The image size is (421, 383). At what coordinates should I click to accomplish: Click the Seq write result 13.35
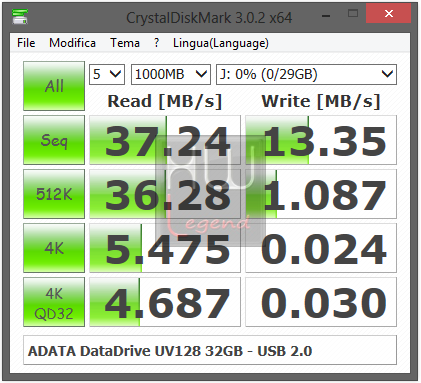tap(321, 140)
